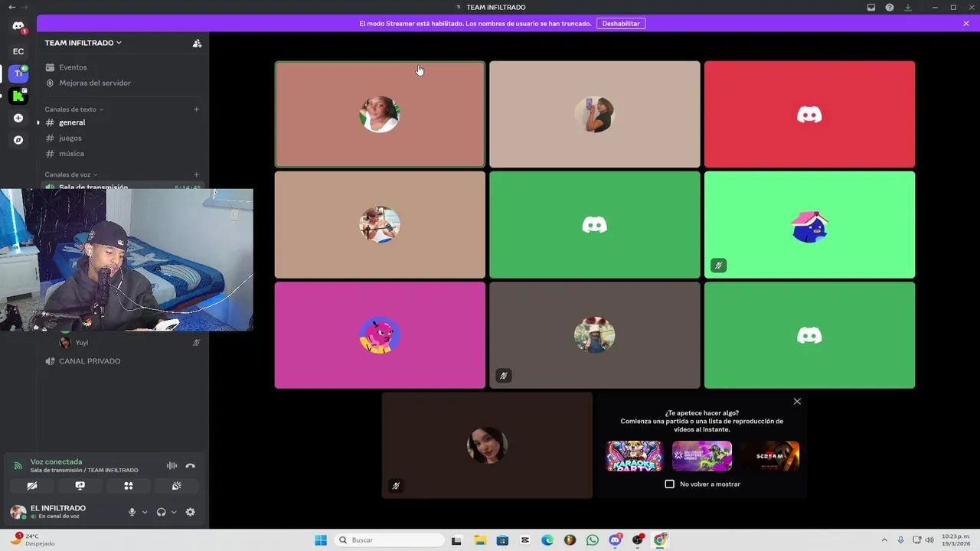
Task: Launch the Karaoke Party activity
Action: pos(635,456)
